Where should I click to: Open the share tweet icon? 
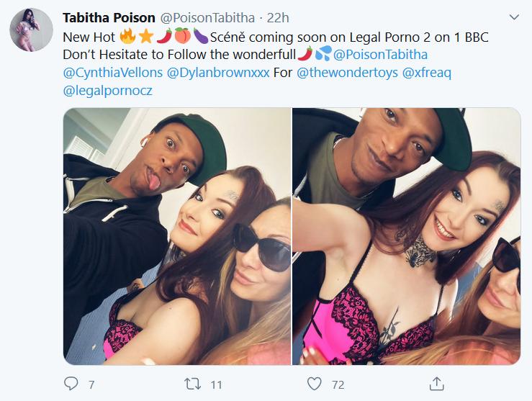(x=436, y=384)
